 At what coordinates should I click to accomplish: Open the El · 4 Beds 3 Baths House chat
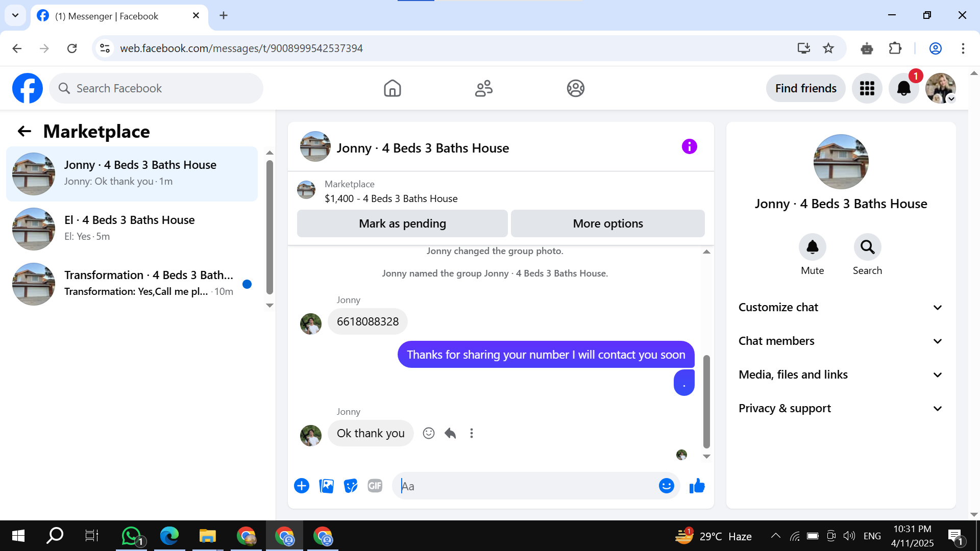click(132, 229)
